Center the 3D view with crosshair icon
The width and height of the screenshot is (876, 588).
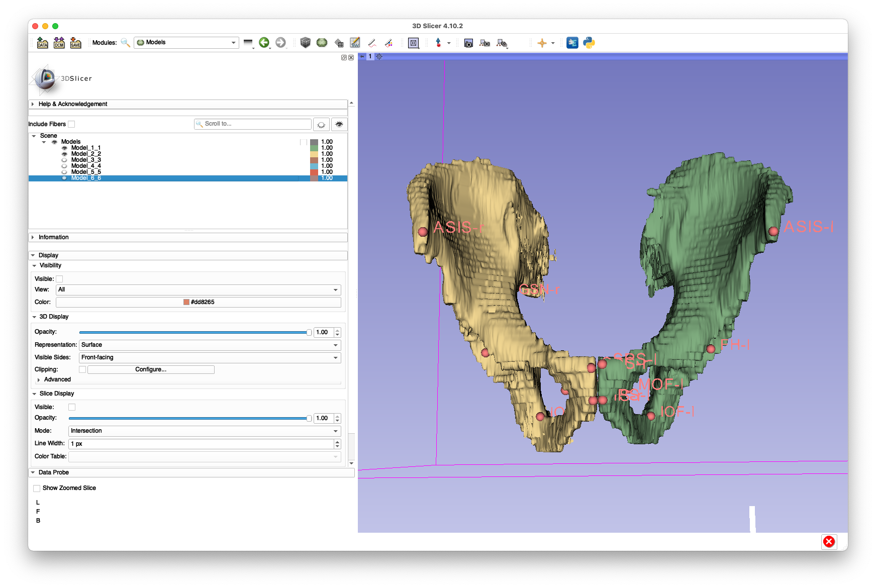pyautogui.click(x=379, y=57)
